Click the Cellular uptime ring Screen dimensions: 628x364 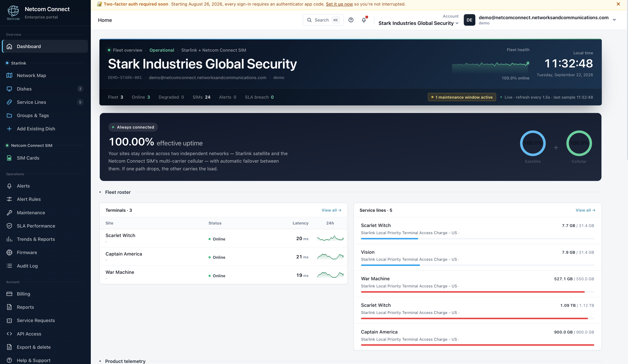(579, 143)
